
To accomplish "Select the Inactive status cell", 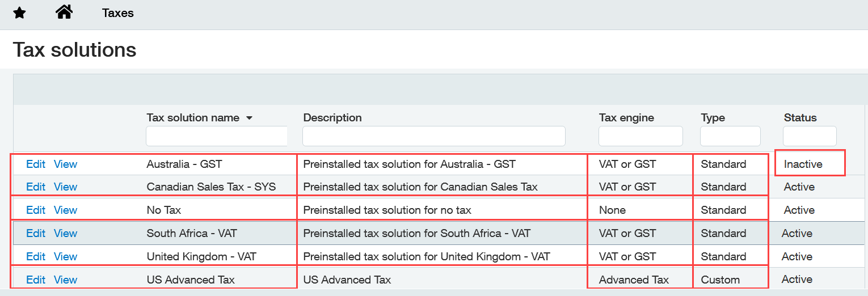I will tap(810, 163).
